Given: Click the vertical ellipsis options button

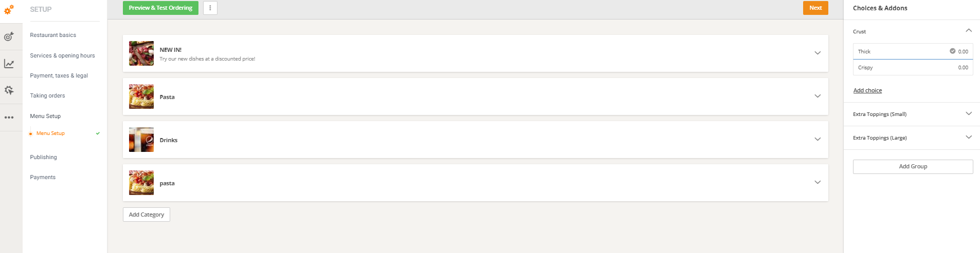Looking at the screenshot, I should [210, 8].
